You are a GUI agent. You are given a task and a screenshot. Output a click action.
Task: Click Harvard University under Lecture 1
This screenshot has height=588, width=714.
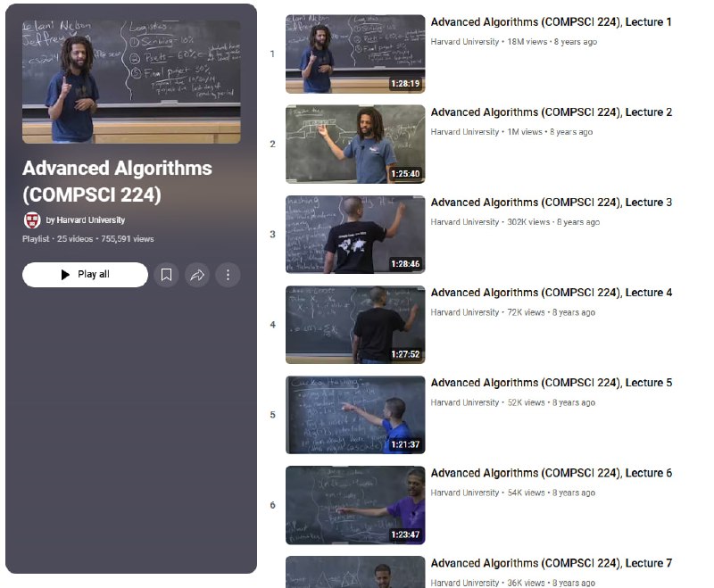(465, 41)
